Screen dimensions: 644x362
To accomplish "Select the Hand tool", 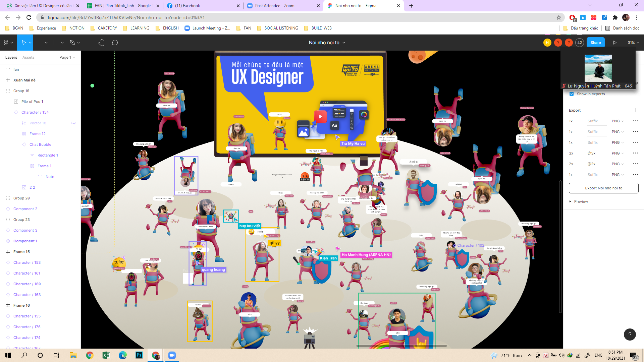I will click(102, 43).
